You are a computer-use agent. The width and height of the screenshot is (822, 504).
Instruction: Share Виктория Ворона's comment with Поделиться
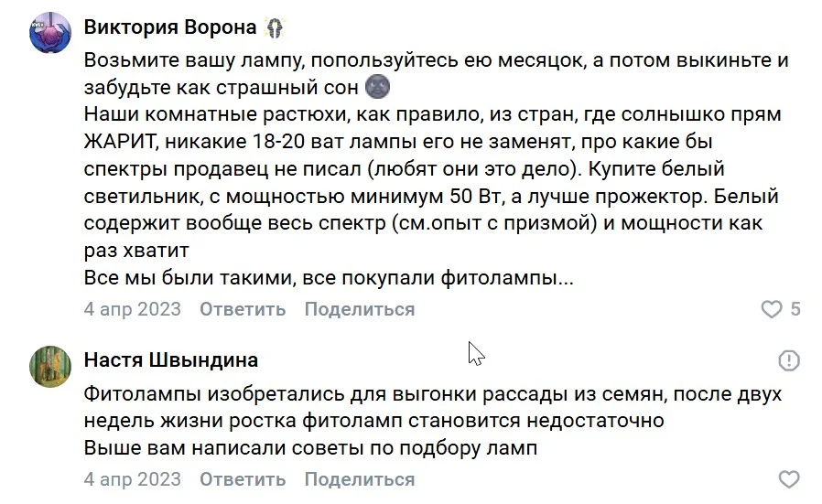point(360,309)
